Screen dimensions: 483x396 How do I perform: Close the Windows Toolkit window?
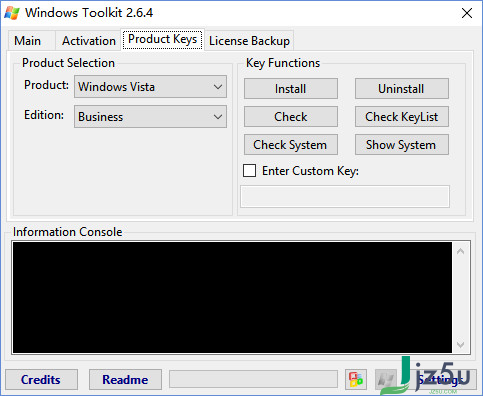point(467,13)
